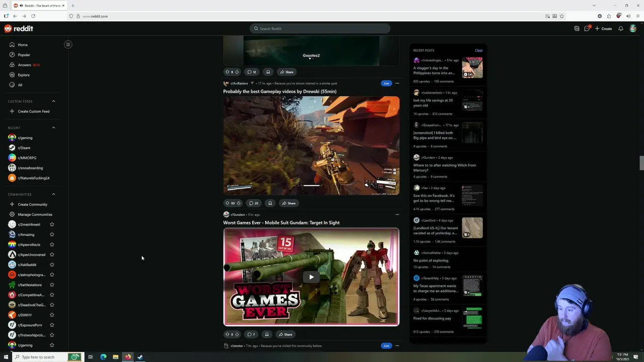Image resolution: width=644 pixels, height=362 pixels.
Task: Bookmark this page with the star icon
Action: point(561,16)
